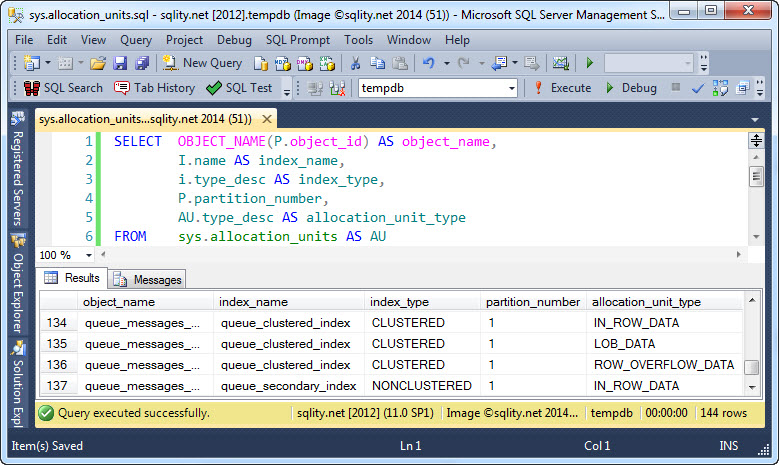Select the Results tab
Image resolution: width=779 pixels, height=465 pixels.
[72, 278]
